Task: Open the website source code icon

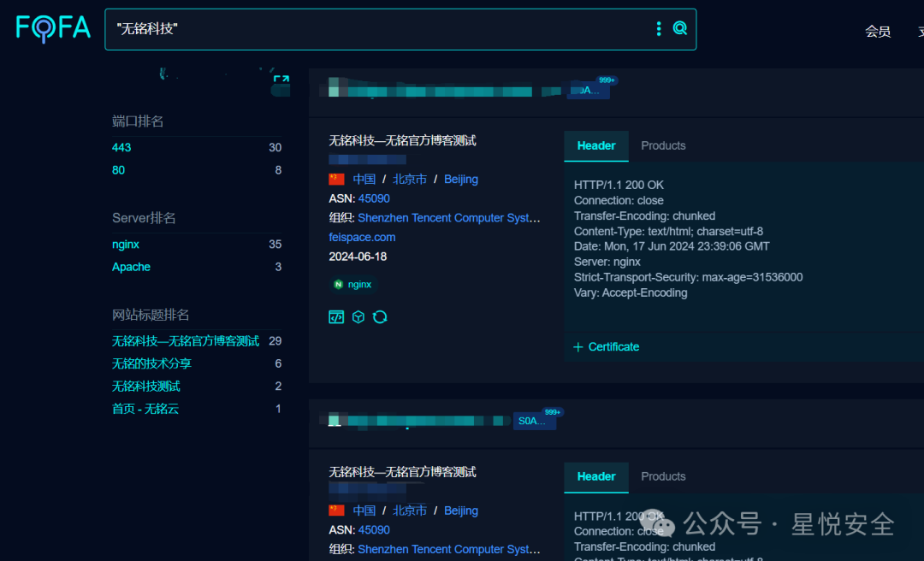Action: [336, 317]
